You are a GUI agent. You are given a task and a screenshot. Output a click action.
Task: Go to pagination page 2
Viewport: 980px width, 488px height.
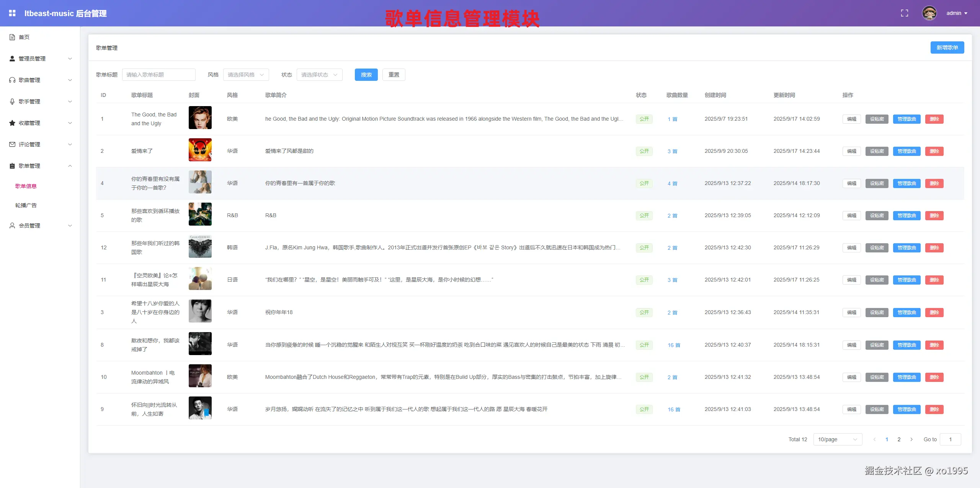click(899, 439)
